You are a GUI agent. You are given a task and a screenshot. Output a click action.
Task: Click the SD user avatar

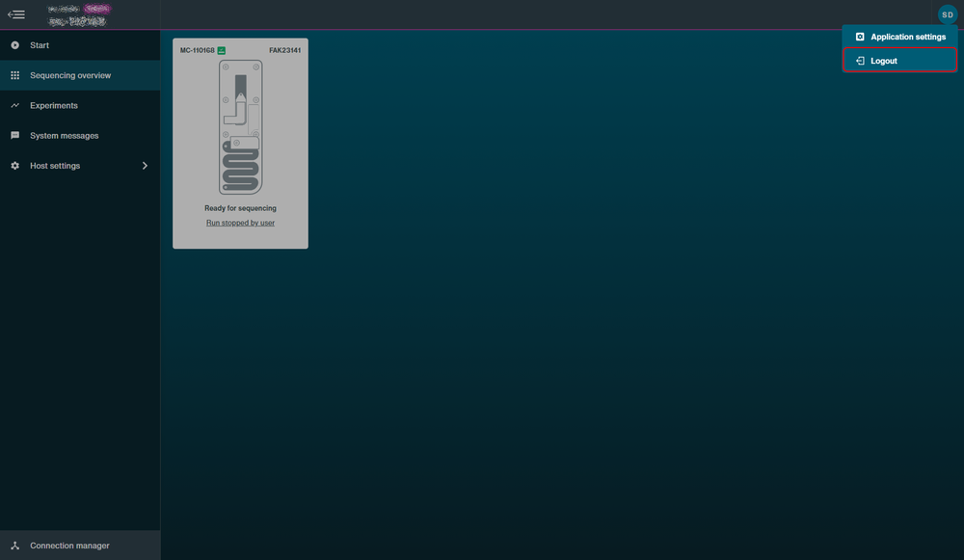[x=948, y=14]
